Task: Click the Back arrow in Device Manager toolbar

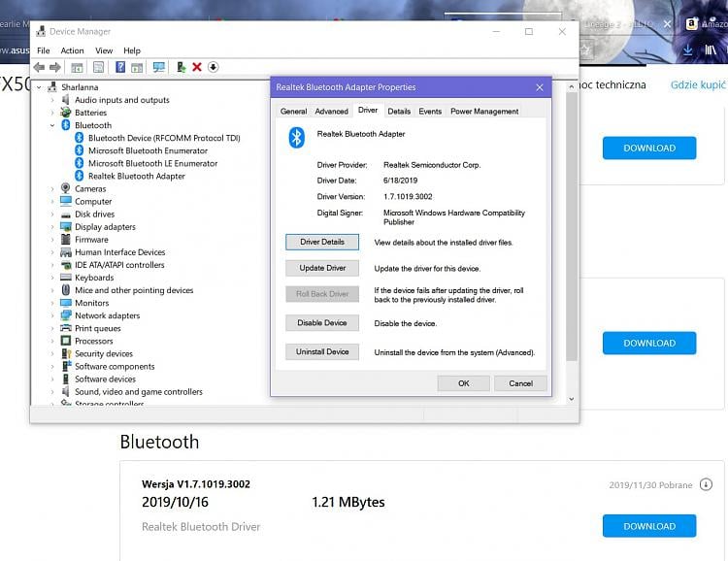Action: [40, 67]
